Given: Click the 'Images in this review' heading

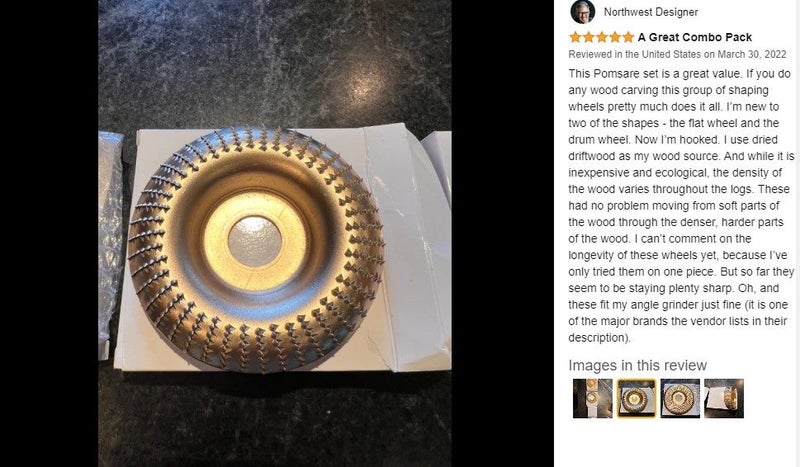Looking at the screenshot, I should [x=638, y=365].
